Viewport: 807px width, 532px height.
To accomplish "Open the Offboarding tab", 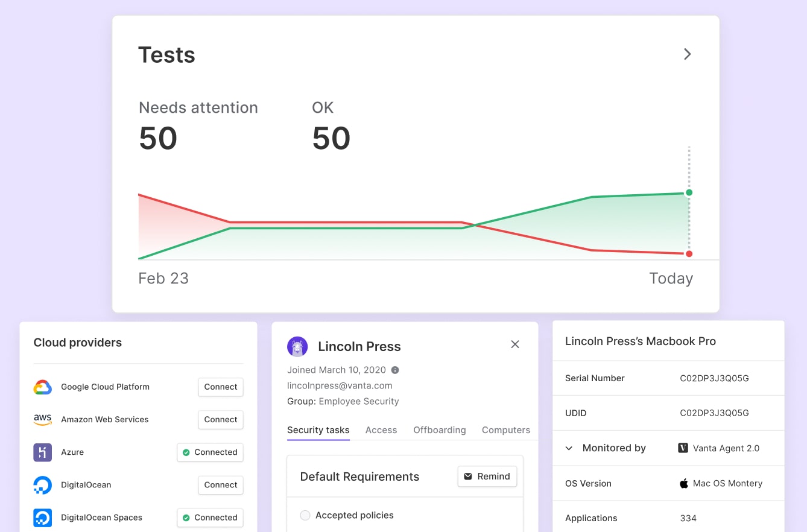I will [x=439, y=430].
